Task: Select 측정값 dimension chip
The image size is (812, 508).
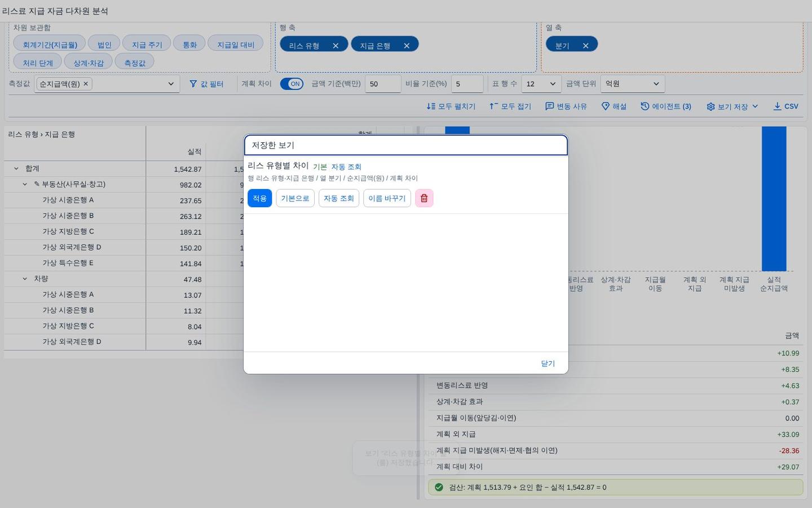Action: point(135,63)
